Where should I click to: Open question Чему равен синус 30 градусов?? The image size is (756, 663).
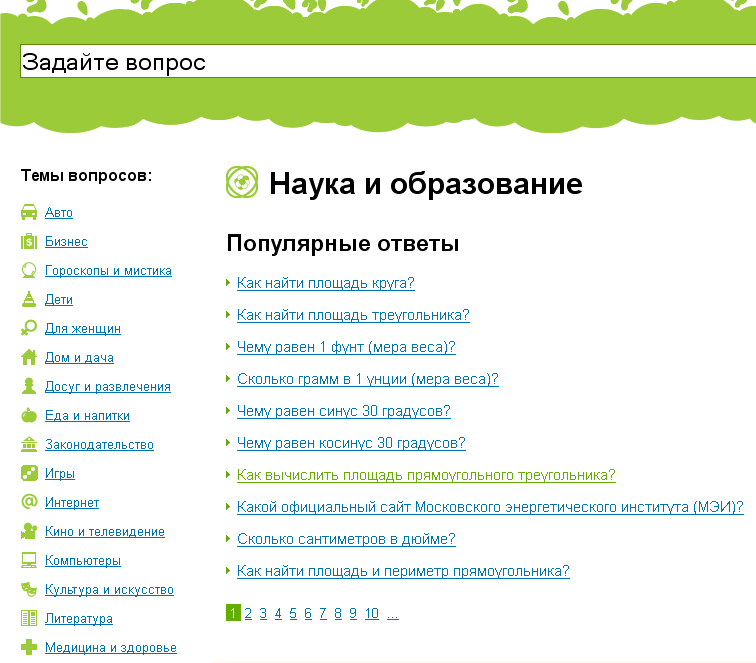[x=344, y=411]
